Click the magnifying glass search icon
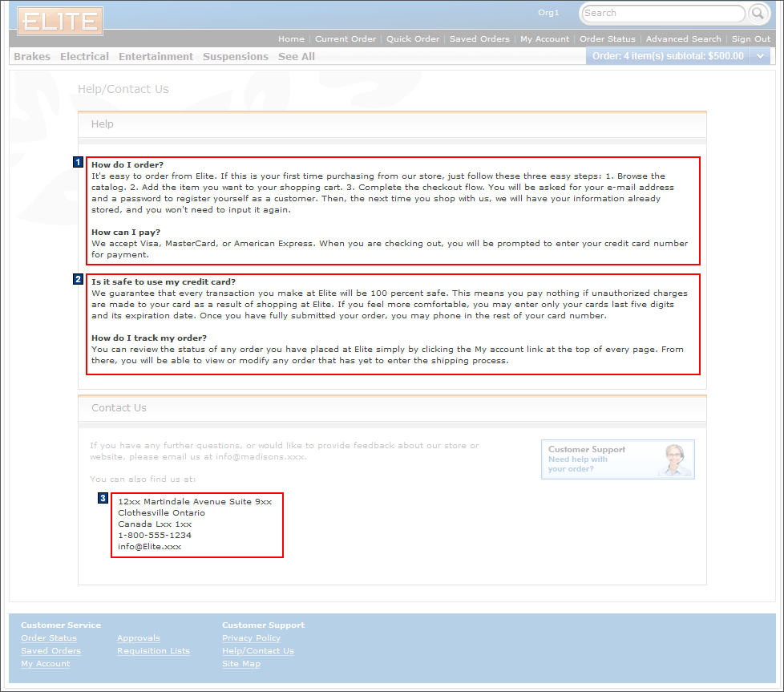The height and width of the screenshot is (692, 784). 758,14
